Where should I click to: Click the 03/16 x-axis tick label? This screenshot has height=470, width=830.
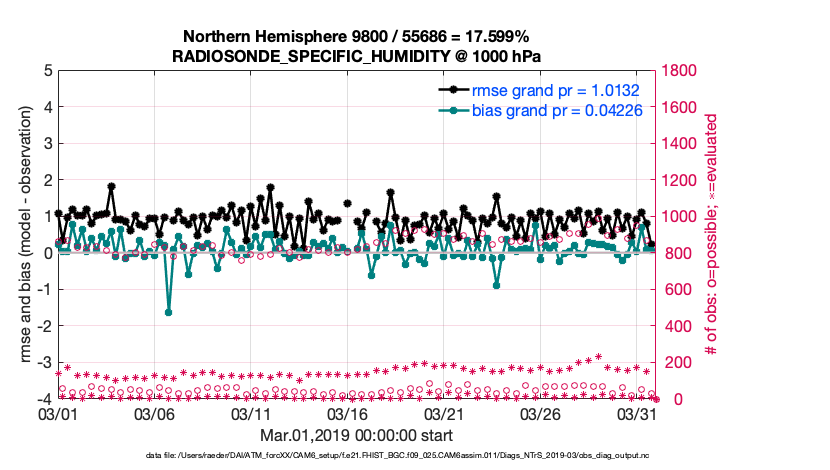pos(348,414)
